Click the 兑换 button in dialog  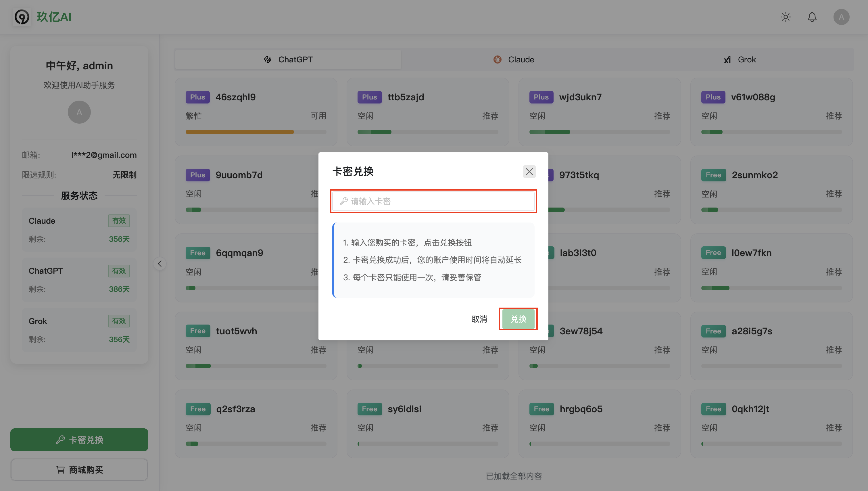[x=518, y=319]
